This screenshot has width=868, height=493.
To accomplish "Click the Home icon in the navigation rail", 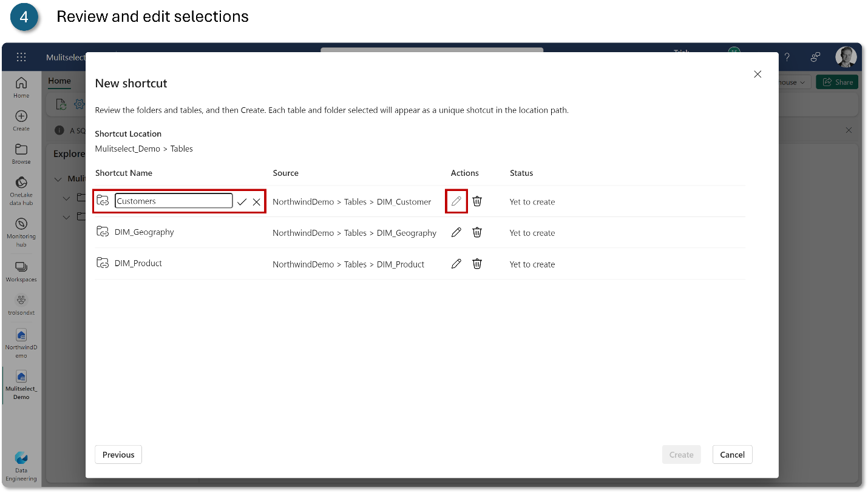I will (x=21, y=86).
